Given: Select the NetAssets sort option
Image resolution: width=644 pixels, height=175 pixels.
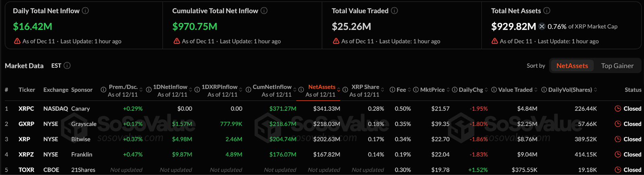Looking at the screenshot, I should click(572, 66).
